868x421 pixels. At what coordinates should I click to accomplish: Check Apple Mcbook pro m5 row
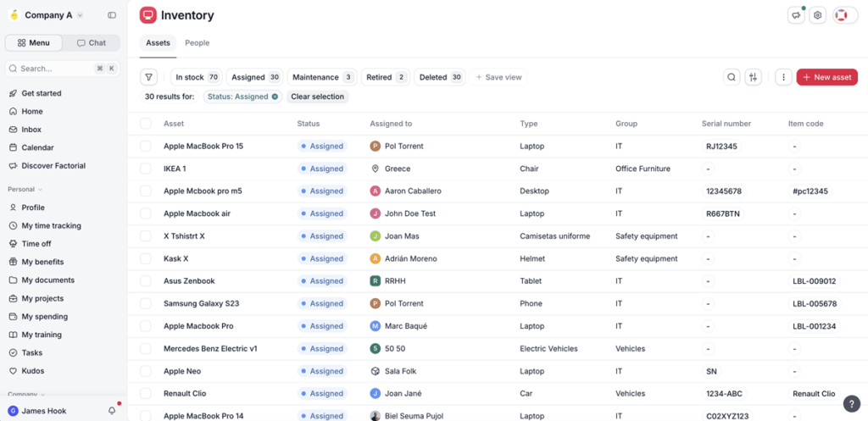point(145,191)
